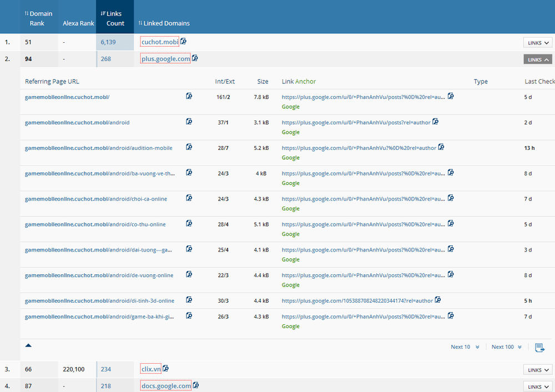555x392 pixels.
Task: Click the inspect icon for the audition-mobile referring page
Action: (x=189, y=147)
